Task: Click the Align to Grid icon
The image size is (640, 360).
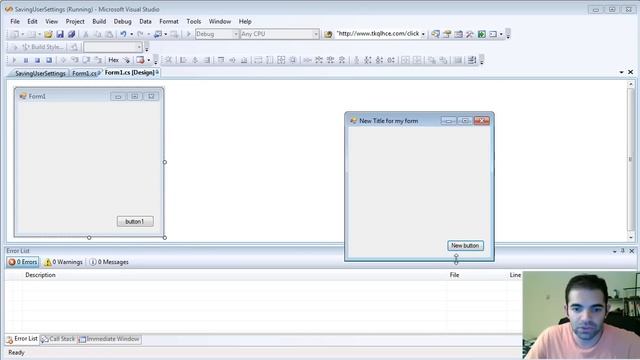Action: (169, 60)
